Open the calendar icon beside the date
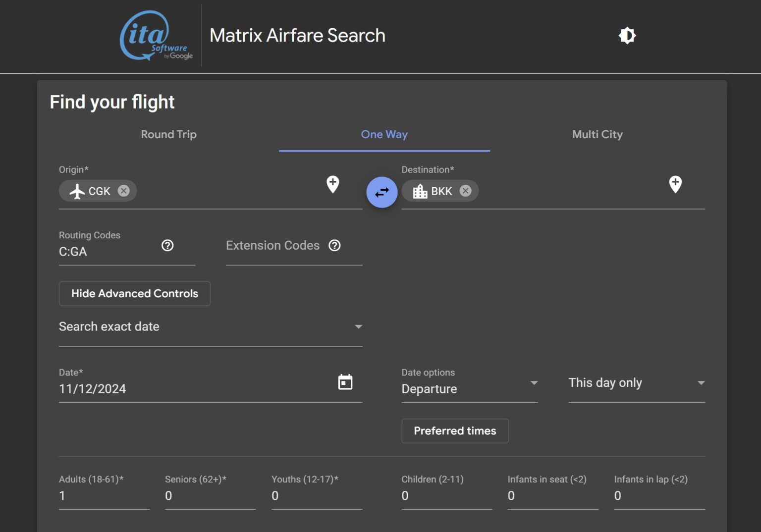The image size is (761, 532). (345, 382)
